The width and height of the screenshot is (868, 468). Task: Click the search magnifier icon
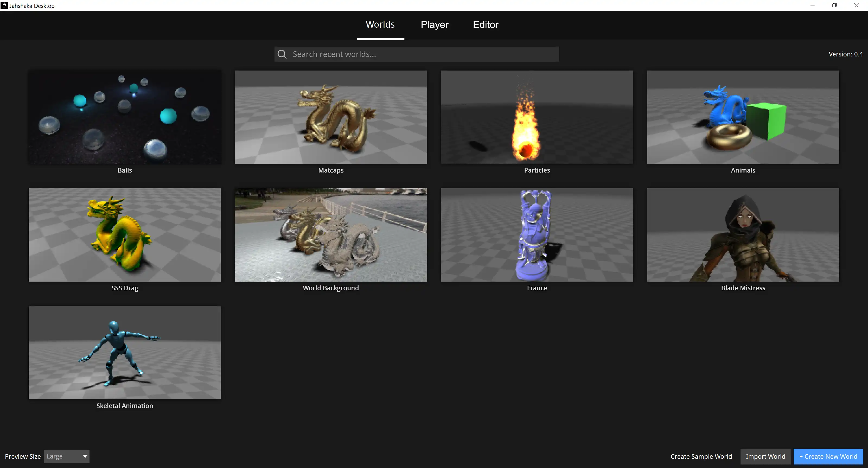tap(282, 54)
